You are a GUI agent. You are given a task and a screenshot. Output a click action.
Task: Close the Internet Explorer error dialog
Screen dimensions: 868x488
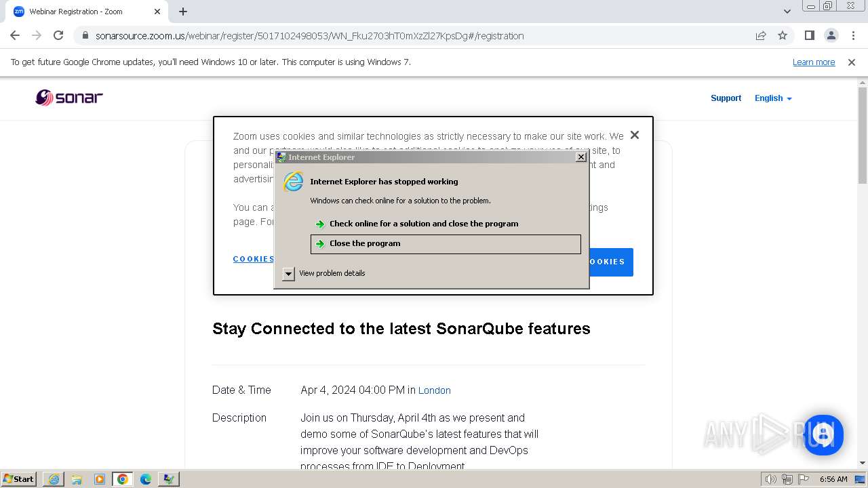point(580,157)
